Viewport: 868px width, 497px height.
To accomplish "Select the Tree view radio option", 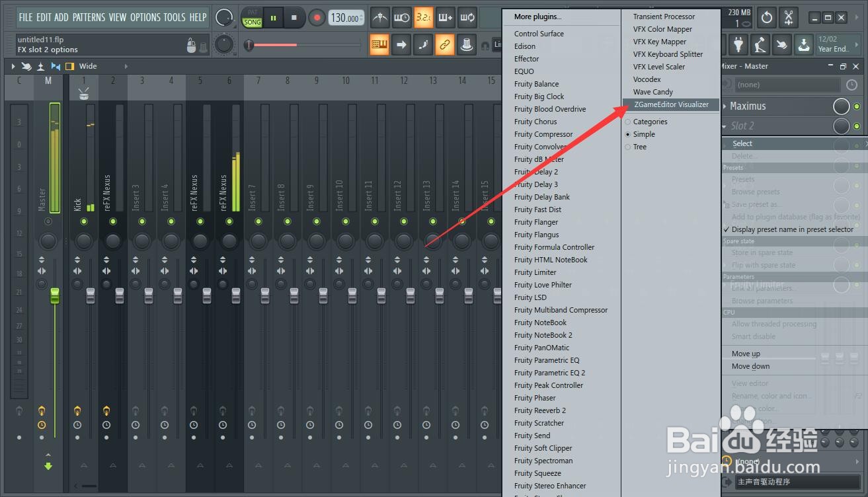I will point(628,147).
